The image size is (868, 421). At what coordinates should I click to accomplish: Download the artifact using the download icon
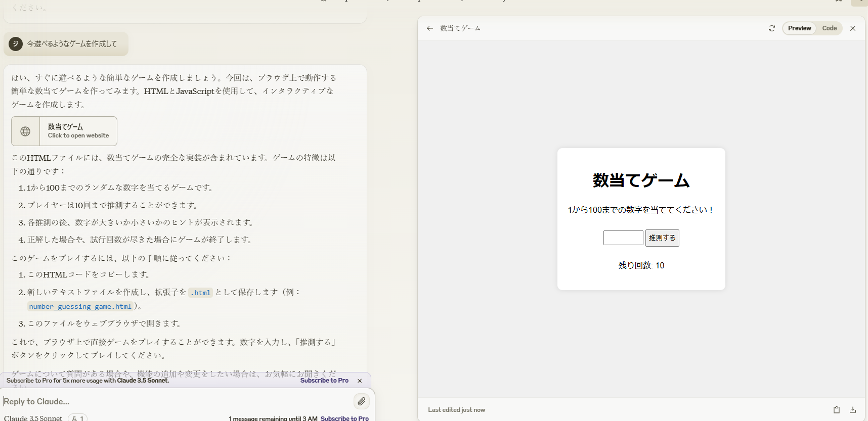pos(853,410)
